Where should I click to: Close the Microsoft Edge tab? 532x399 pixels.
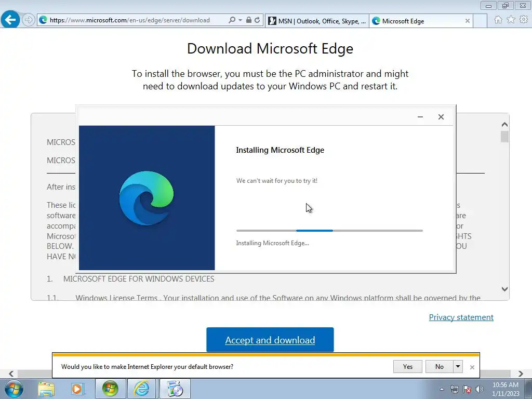tap(468, 21)
